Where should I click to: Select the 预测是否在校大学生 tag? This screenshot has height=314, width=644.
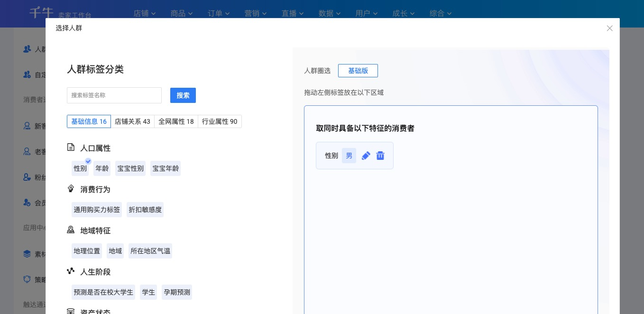103,292
